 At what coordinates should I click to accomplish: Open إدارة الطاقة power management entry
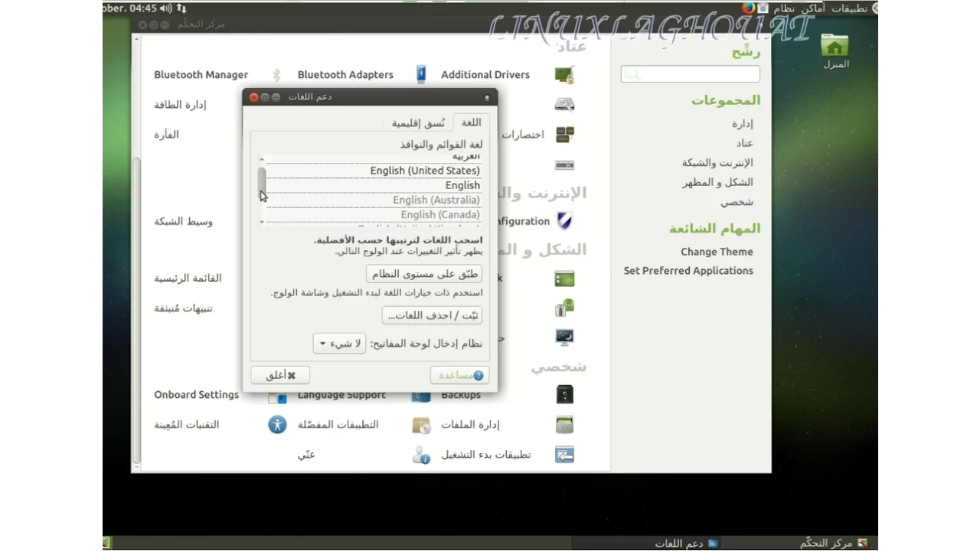(180, 105)
